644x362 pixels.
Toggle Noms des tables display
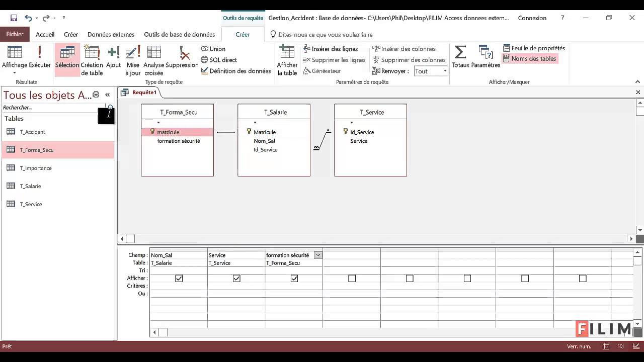tap(529, 58)
